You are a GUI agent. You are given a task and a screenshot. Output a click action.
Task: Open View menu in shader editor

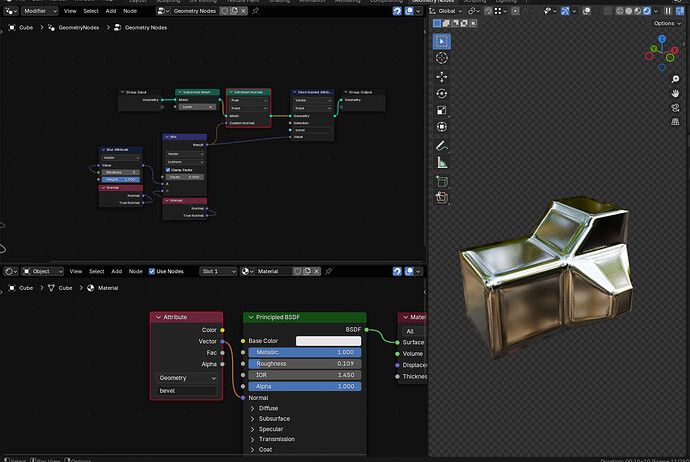tap(76, 271)
